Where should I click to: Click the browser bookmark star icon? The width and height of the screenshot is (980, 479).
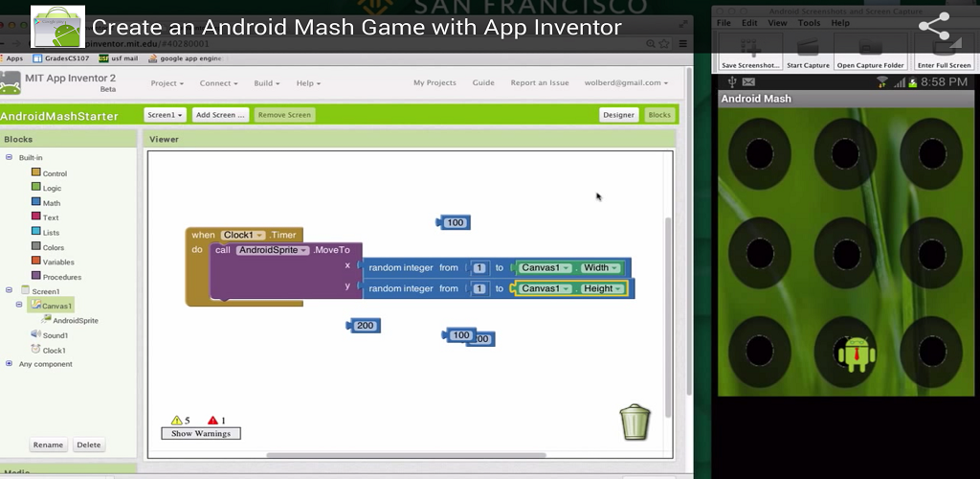click(664, 44)
